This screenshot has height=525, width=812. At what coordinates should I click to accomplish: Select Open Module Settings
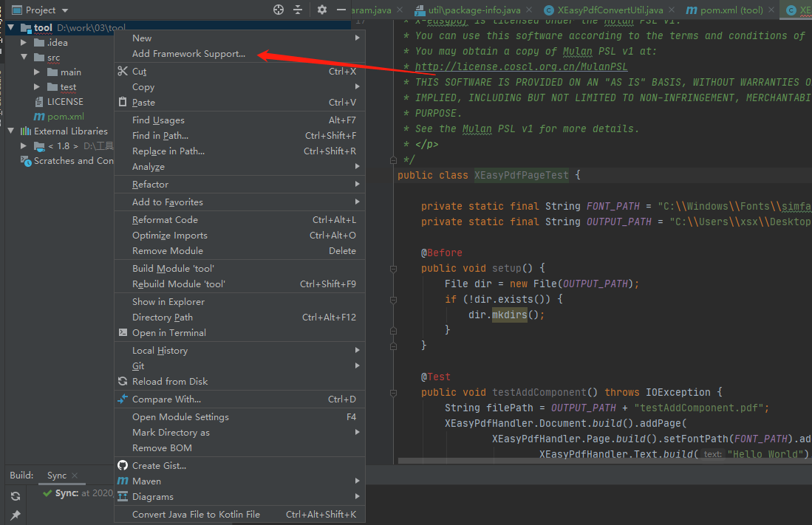(239, 416)
